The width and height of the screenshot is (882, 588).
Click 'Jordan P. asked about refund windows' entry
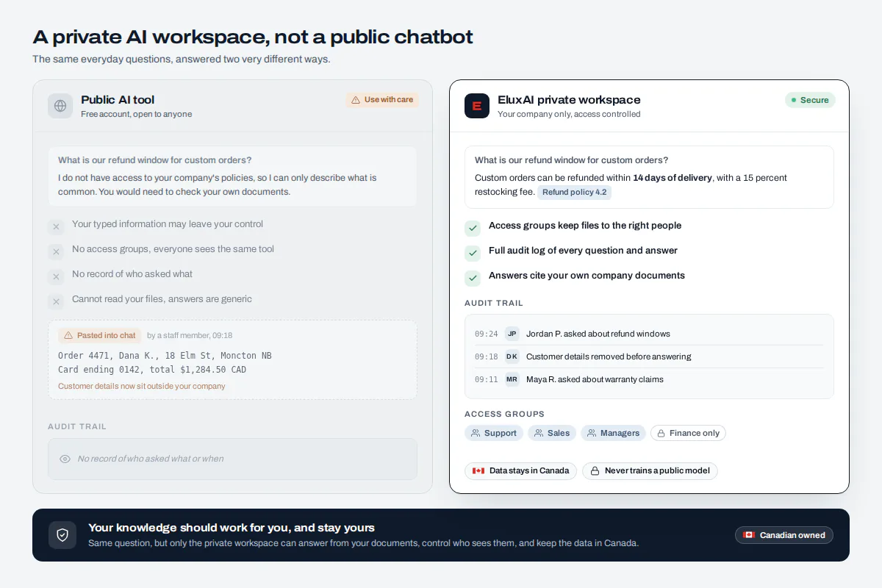click(x=598, y=334)
